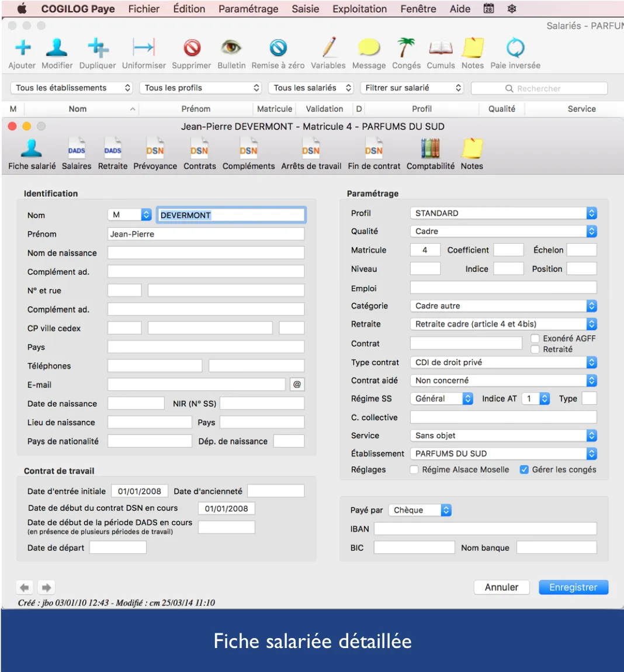
Task: Click the @ email button
Action: [x=297, y=385]
